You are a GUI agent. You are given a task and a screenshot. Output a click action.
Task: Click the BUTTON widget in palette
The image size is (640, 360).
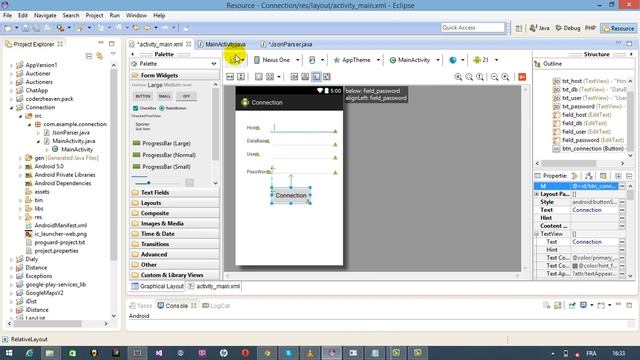(x=143, y=96)
